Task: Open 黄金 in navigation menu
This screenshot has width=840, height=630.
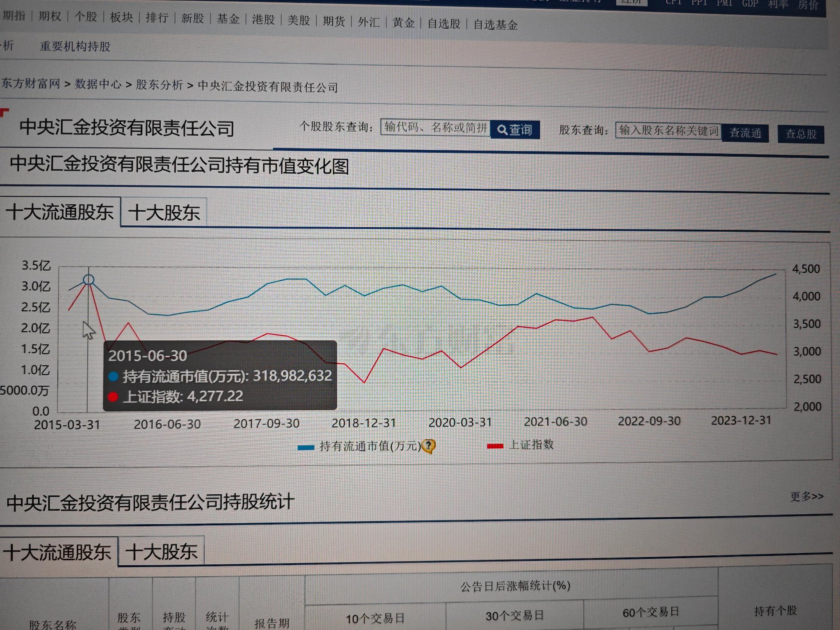Action: 404,22
